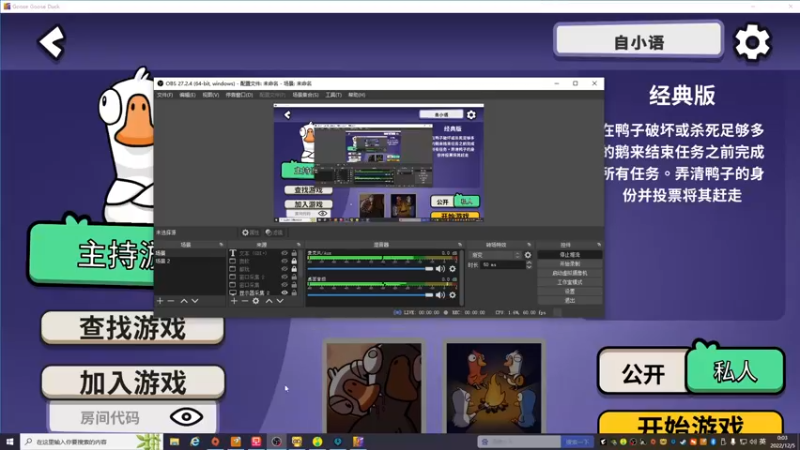Screen dimensions: 800x450
Task: Toggle the lock on 文本 (GDI+) source
Action: (x=294, y=253)
